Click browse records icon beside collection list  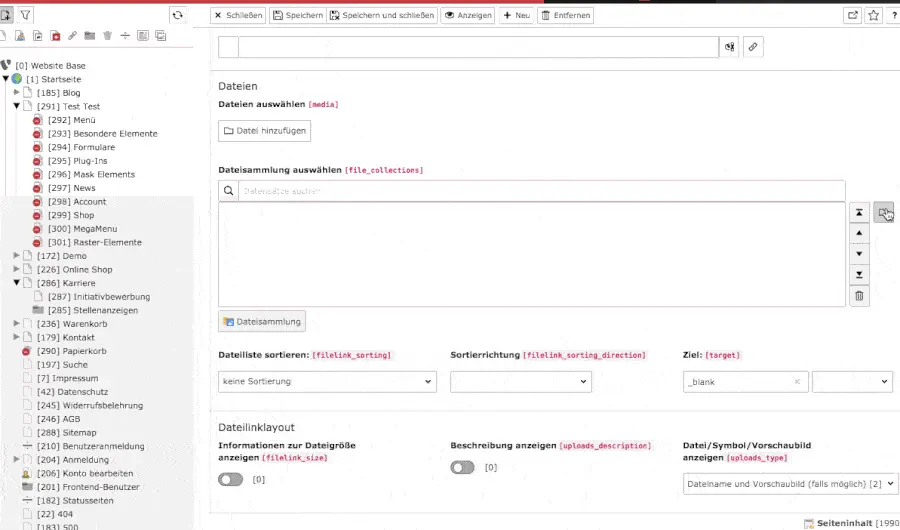coord(883,212)
